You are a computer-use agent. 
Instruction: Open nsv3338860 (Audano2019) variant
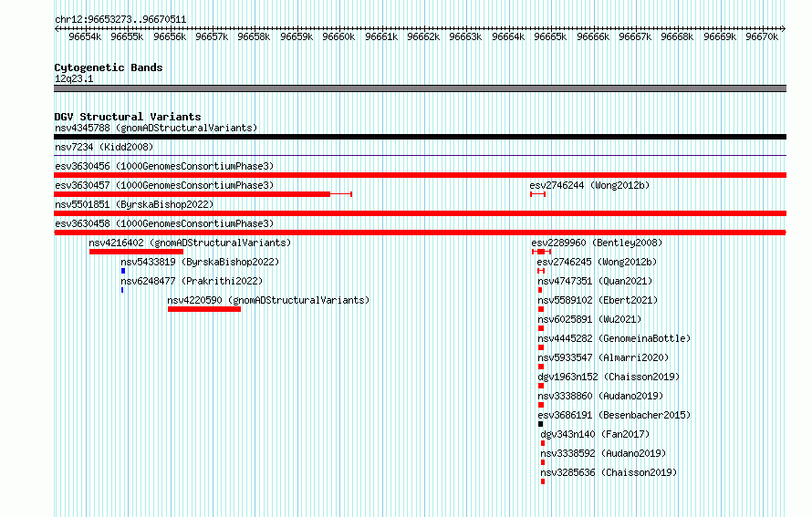click(600, 396)
